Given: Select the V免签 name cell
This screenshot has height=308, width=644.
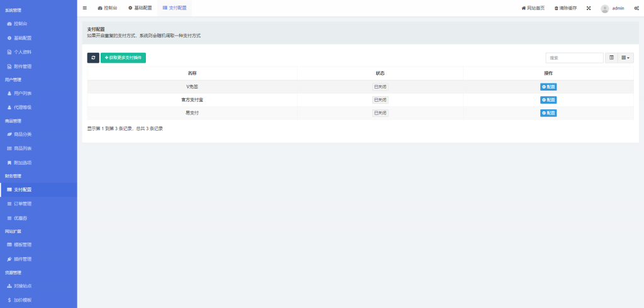Looking at the screenshot, I should pyautogui.click(x=192, y=87).
